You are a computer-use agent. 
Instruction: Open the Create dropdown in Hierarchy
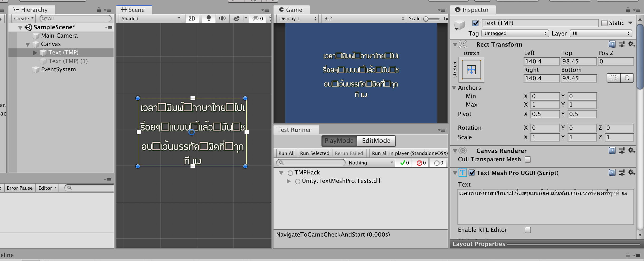(x=24, y=18)
